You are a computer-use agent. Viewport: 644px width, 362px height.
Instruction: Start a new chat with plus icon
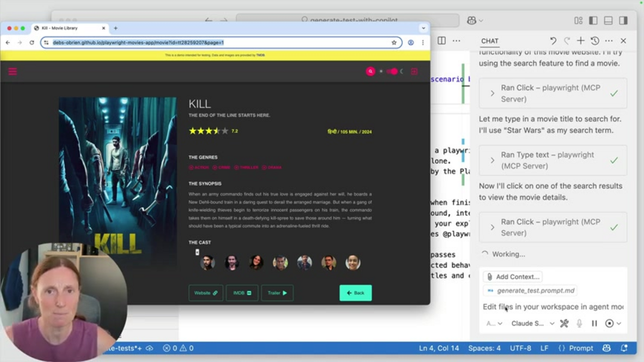[580, 41]
